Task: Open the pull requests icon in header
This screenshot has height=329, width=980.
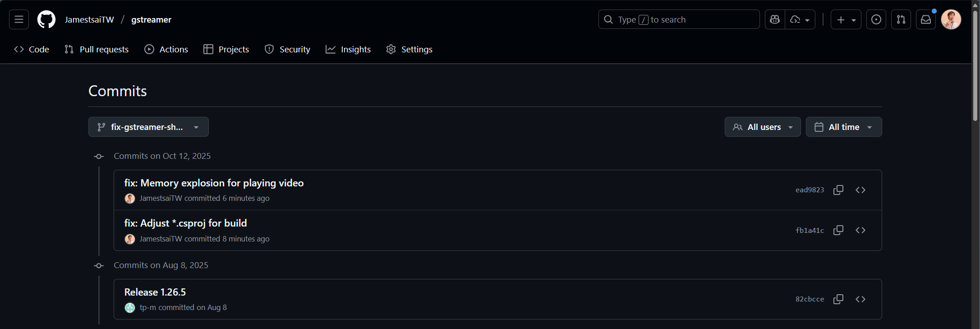Action: tap(901, 19)
